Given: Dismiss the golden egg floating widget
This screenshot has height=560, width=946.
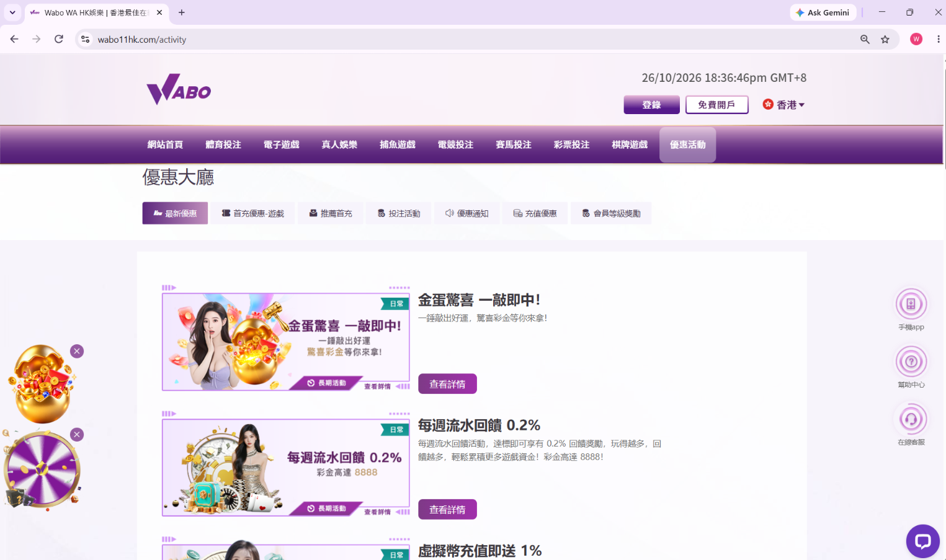Looking at the screenshot, I should tap(77, 351).
